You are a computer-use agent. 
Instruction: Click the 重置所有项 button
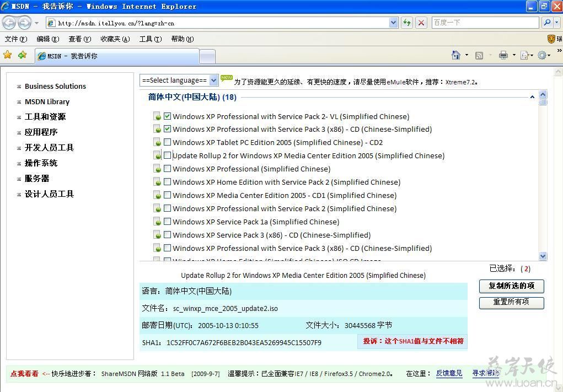pyautogui.click(x=511, y=302)
